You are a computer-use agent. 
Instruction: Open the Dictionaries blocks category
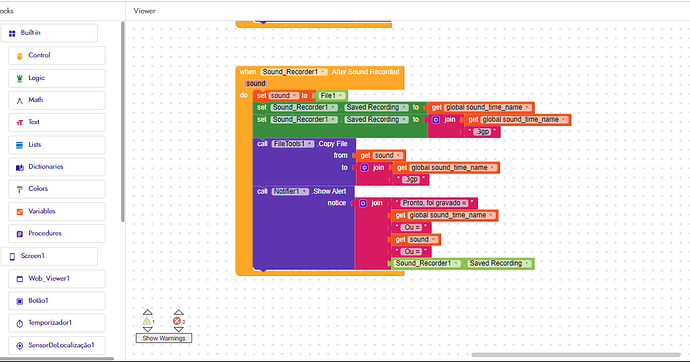tap(57, 167)
